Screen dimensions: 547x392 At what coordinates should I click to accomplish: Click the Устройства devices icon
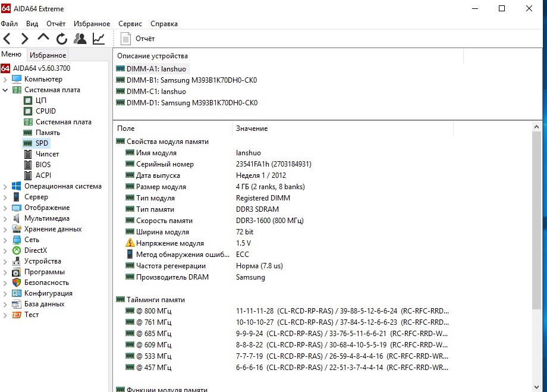(17, 261)
